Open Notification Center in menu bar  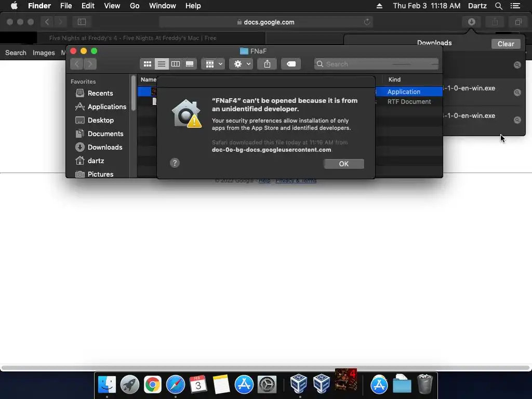click(x=515, y=6)
